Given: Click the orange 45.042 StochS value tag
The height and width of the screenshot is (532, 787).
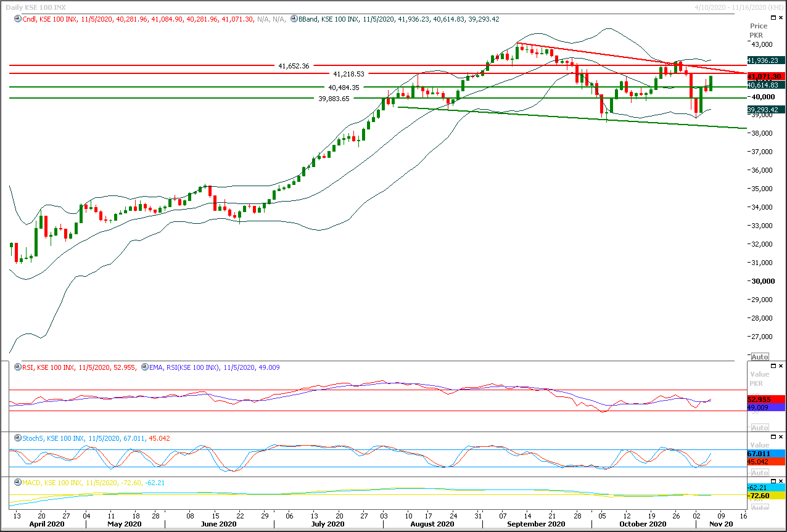Looking at the screenshot, I should 766,461.
